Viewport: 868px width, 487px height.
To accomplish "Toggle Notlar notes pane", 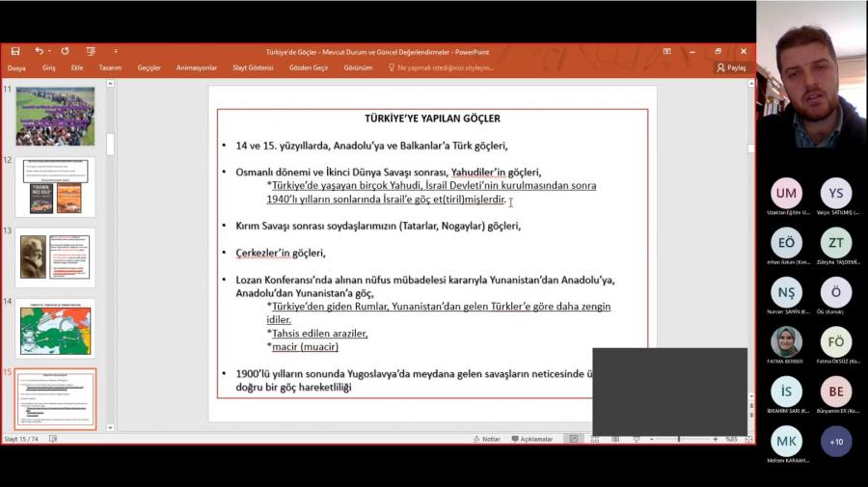I will point(486,439).
